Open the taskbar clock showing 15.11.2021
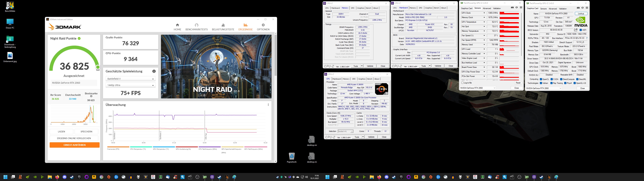This screenshot has width=644, height=181. (315, 177)
